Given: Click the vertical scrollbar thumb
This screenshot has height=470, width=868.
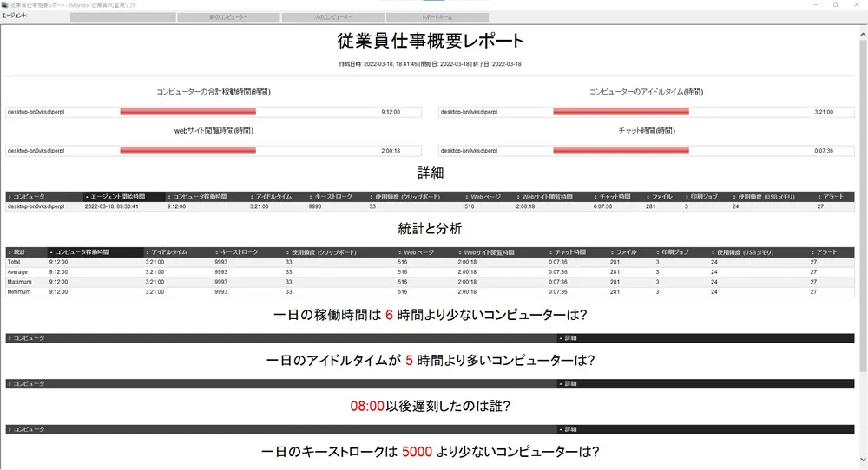Looking at the screenshot, I should coord(863,205).
